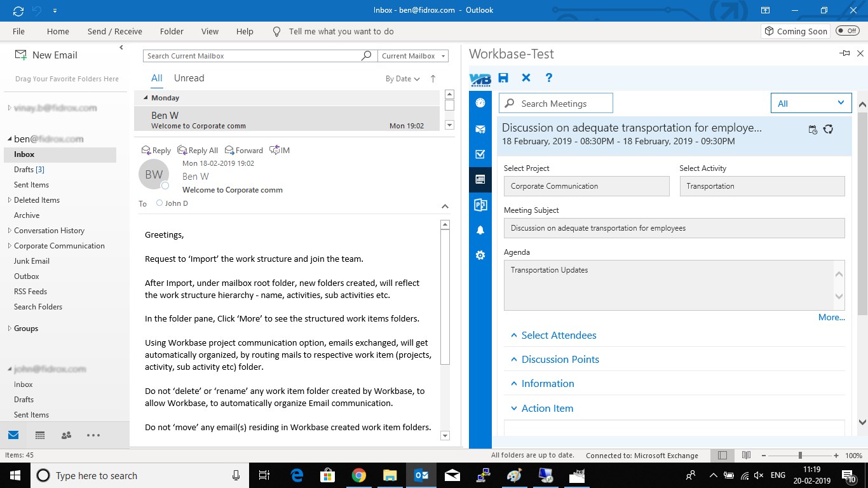The image size is (868, 488).
Task: Click the More... link under Agenda
Action: (x=832, y=317)
